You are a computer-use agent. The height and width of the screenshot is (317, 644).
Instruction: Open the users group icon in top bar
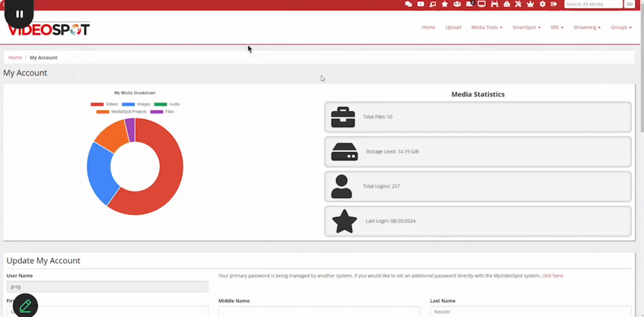tap(457, 4)
